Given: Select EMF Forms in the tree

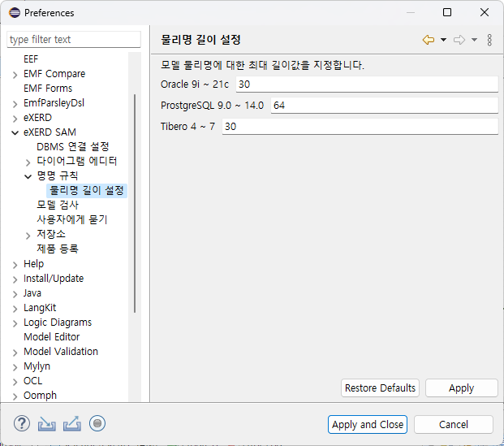Looking at the screenshot, I should (x=48, y=89).
